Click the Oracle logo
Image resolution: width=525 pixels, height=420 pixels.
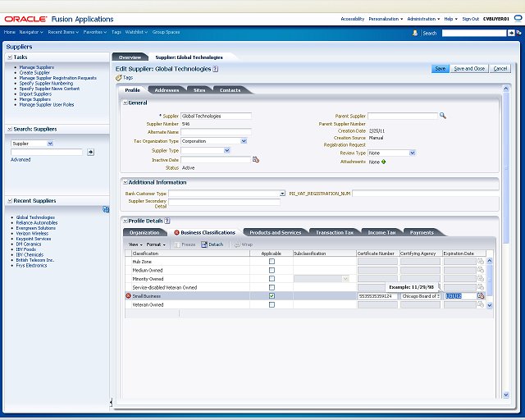pyautogui.click(x=25, y=19)
